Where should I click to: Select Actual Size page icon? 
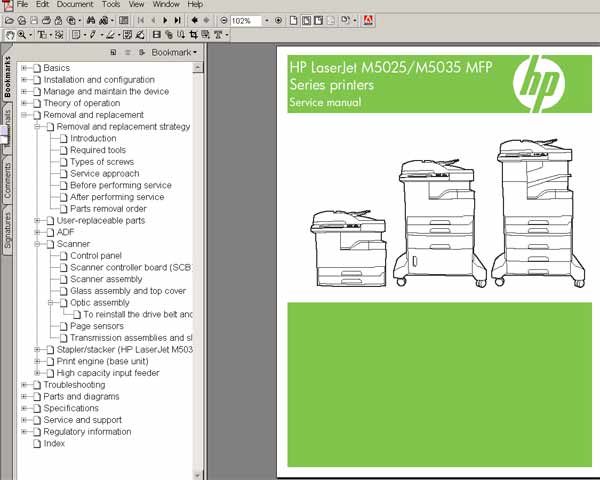(x=293, y=20)
